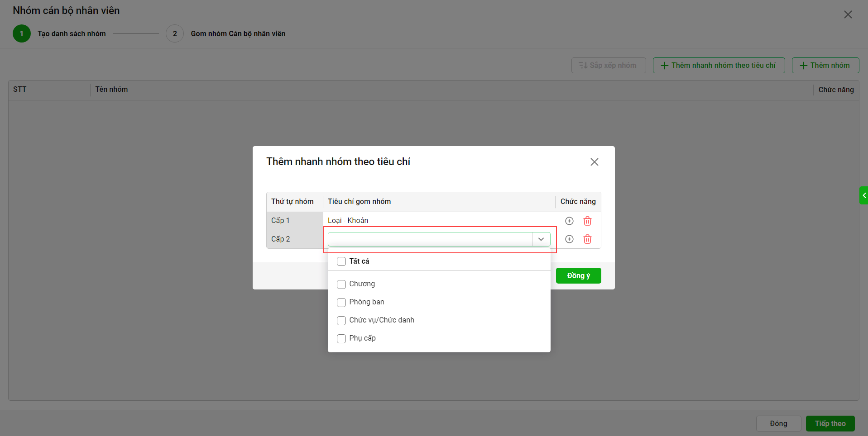868x436 pixels.
Task: Click the Cấp 2 criteria input field
Action: point(430,239)
